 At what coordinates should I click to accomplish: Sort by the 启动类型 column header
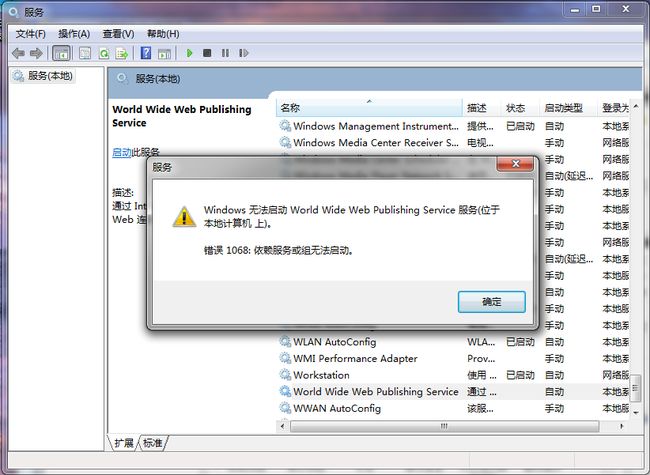click(568, 108)
